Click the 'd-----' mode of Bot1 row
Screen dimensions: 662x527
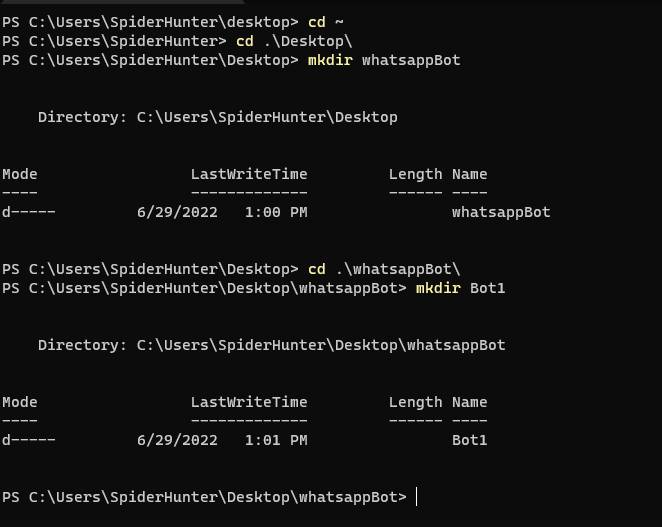[x=29, y=440]
